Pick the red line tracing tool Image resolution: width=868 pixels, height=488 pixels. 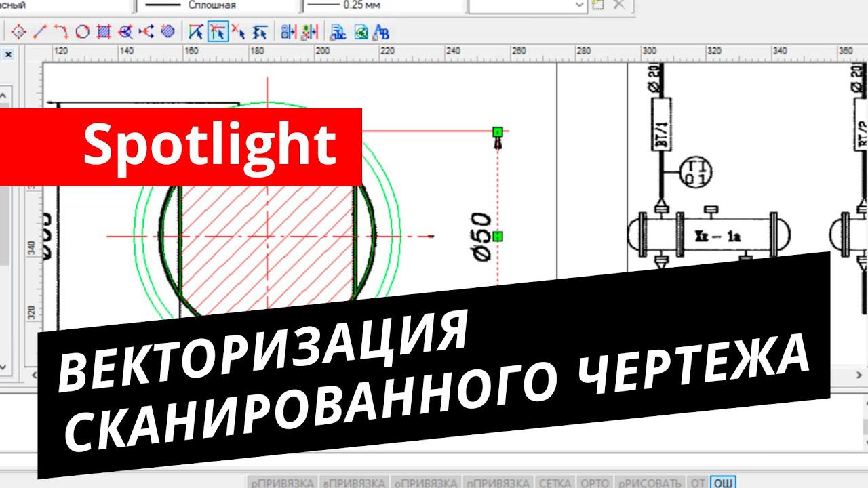(40, 31)
